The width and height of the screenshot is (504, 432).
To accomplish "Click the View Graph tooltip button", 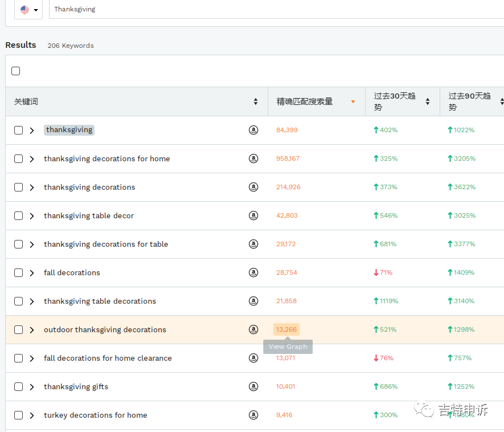I will click(x=288, y=347).
